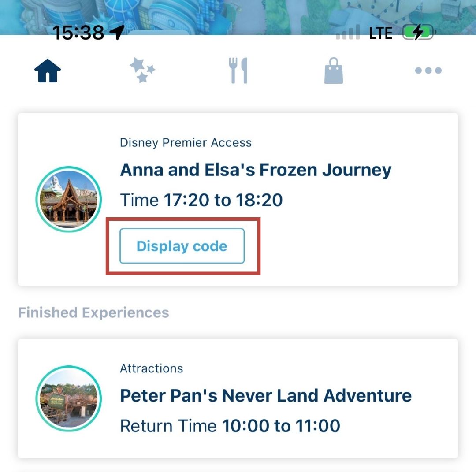Tap the Frozen Journey attraction thumbnail
476x476 pixels.
(69, 199)
